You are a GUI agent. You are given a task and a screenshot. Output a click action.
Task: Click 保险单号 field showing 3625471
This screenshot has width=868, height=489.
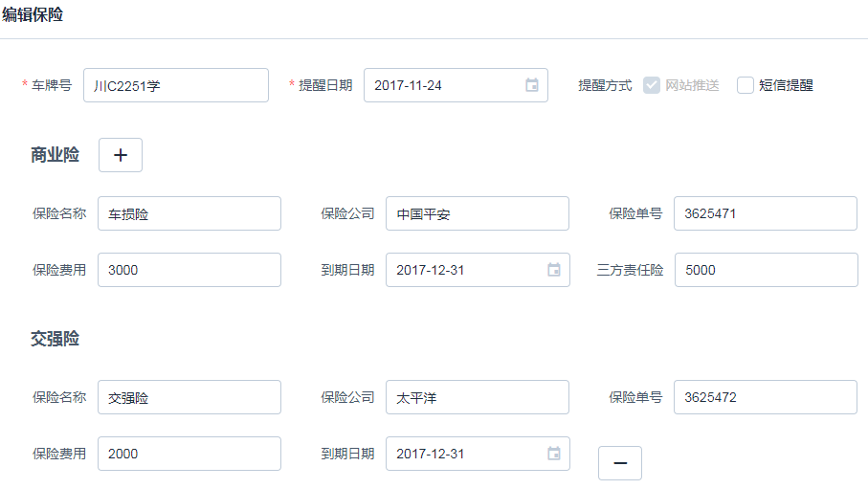[765, 213]
